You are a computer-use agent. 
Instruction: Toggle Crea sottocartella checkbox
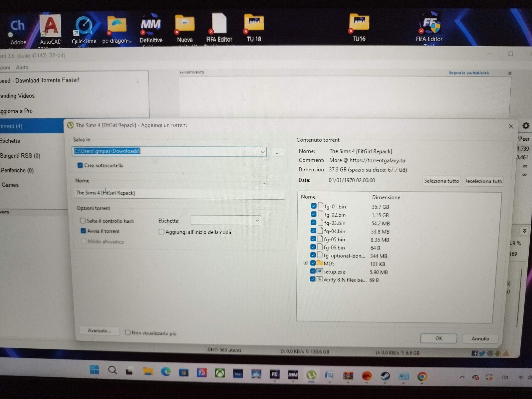point(80,165)
